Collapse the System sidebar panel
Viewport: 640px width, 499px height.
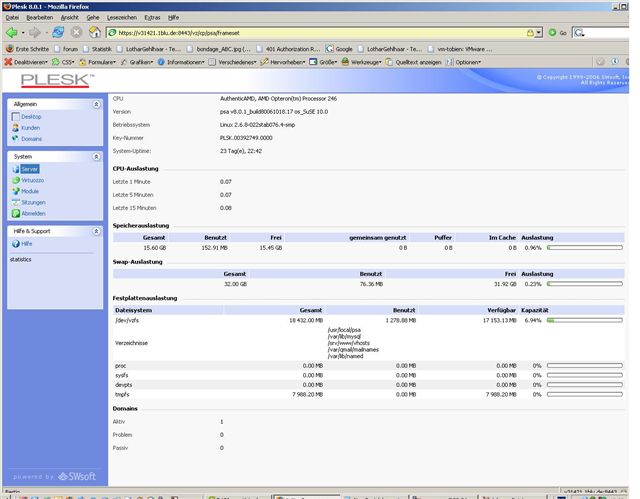96,157
